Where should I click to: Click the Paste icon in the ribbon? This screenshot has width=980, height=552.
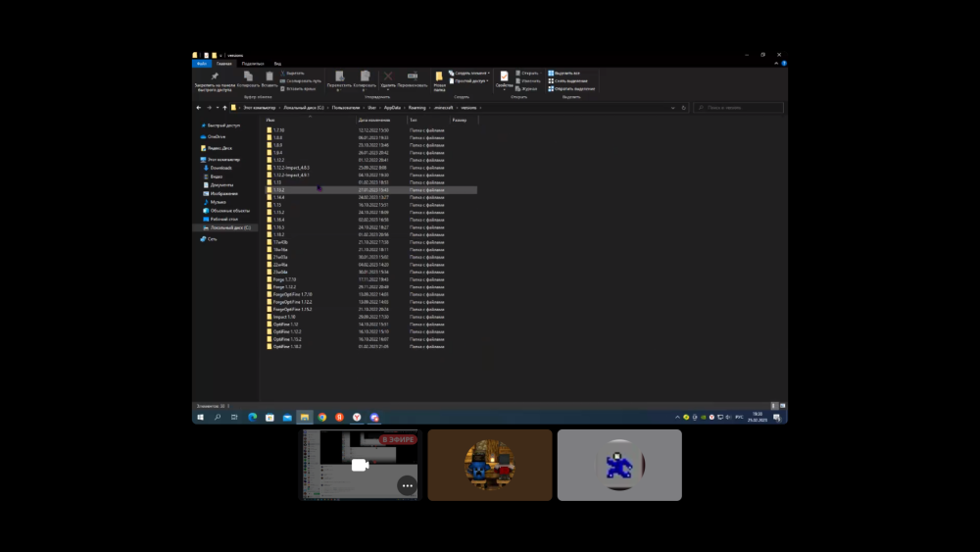point(269,76)
